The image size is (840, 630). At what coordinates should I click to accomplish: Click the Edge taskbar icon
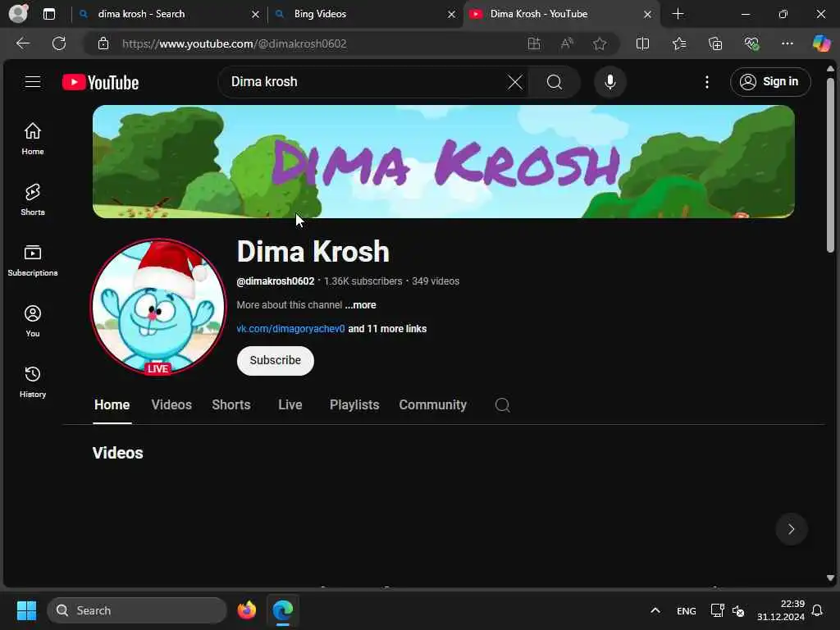click(x=282, y=610)
